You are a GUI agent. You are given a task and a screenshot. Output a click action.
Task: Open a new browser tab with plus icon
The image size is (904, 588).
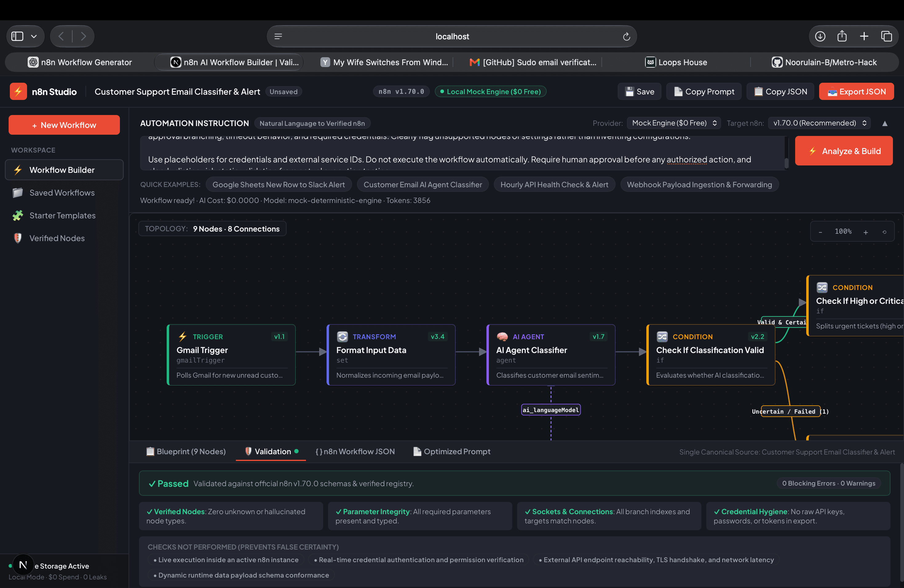tap(864, 36)
